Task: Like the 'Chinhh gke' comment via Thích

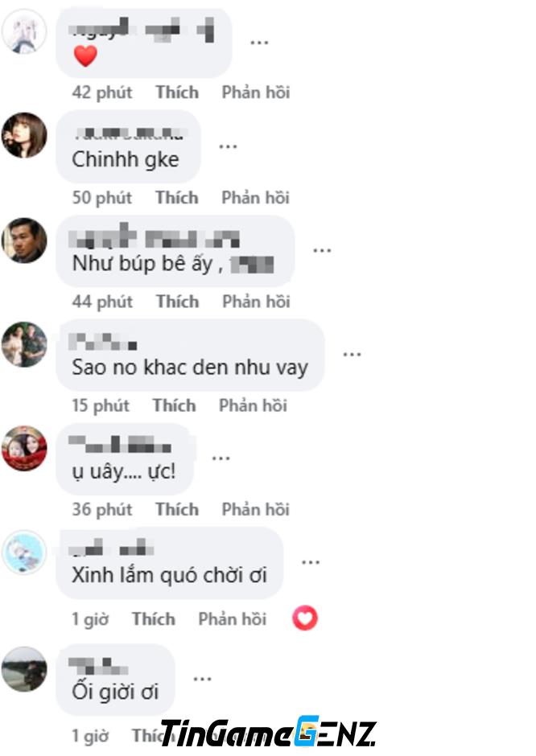Action: (176, 197)
